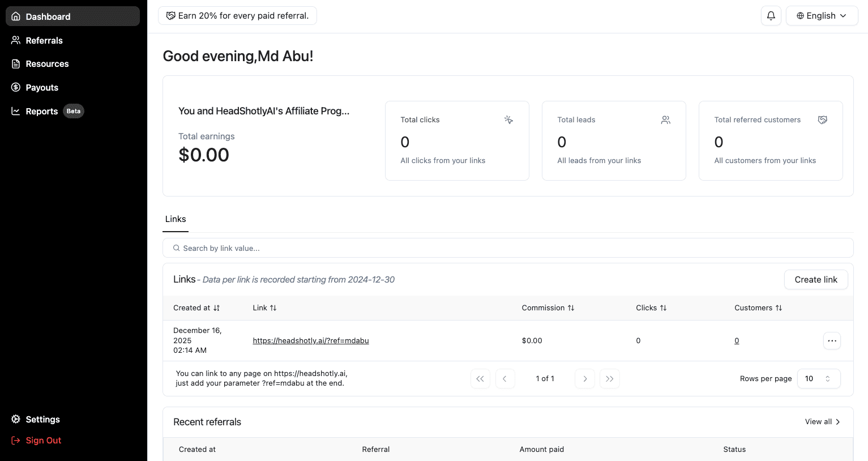The height and width of the screenshot is (461, 868).
Task: Open the three-dot row actions menu
Action: click(831, 341)
